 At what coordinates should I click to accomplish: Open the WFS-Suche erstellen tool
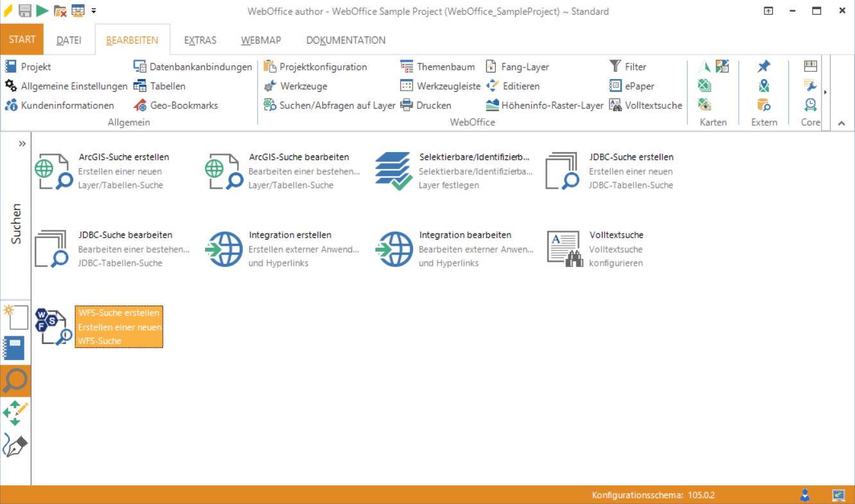tap(96, 326)
